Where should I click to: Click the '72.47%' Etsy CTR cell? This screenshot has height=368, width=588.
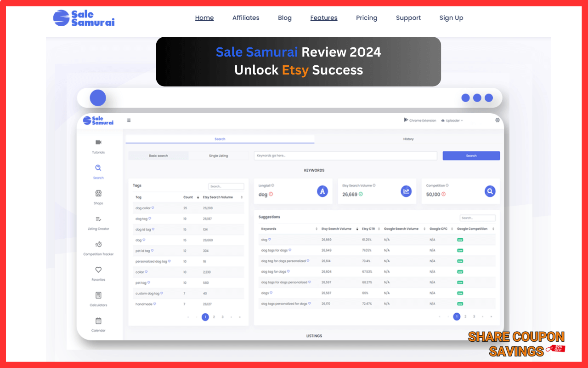click(367, 304)
